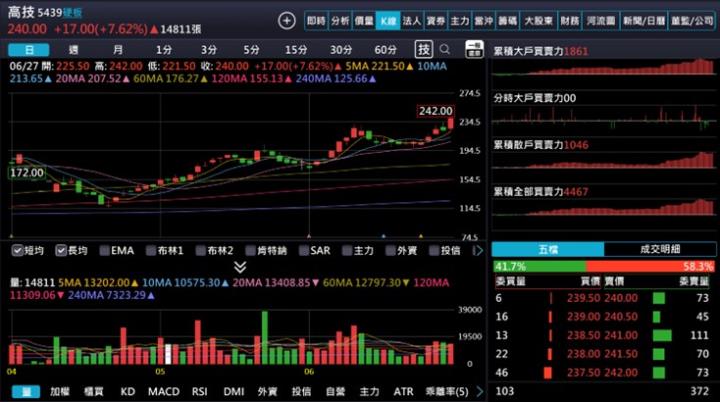This screenshot has height=402, width=720.
Task: Click the circled plus add-to-watchlist icon
Action: click(x=287, y=21)
